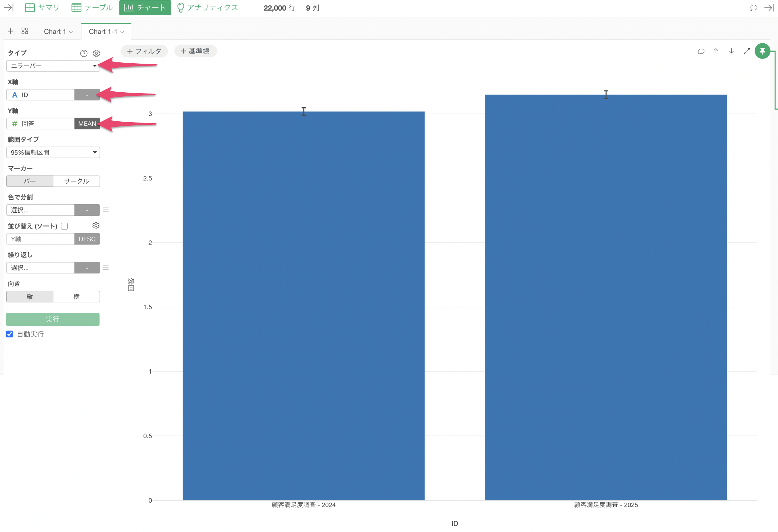Add new chart with plus icon
778x532 pixels.
(x=10, y=31)
